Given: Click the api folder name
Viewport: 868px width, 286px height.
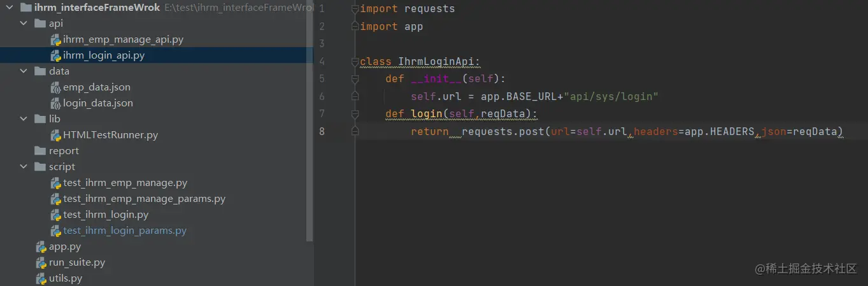Looking at the screenshot, I should point(56,24).
